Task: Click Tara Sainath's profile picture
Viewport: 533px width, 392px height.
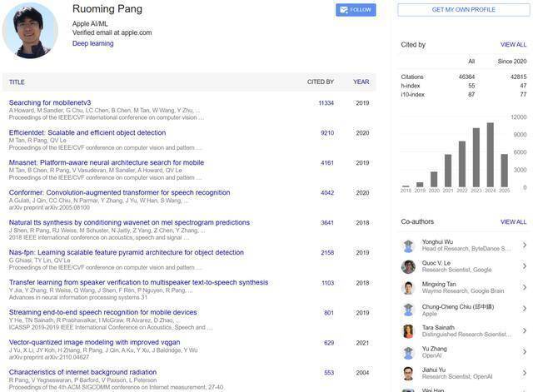Action: pyautogui.click(x=408, y=330)
